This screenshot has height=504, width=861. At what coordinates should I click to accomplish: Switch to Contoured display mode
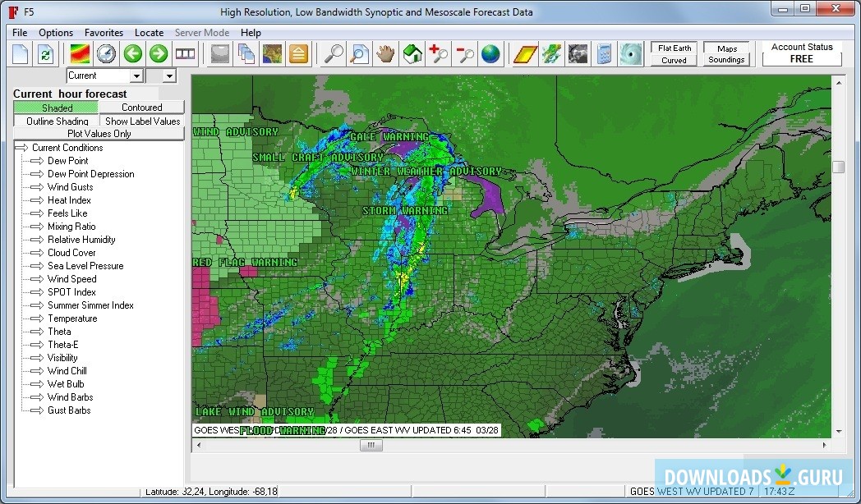point(141,108)
